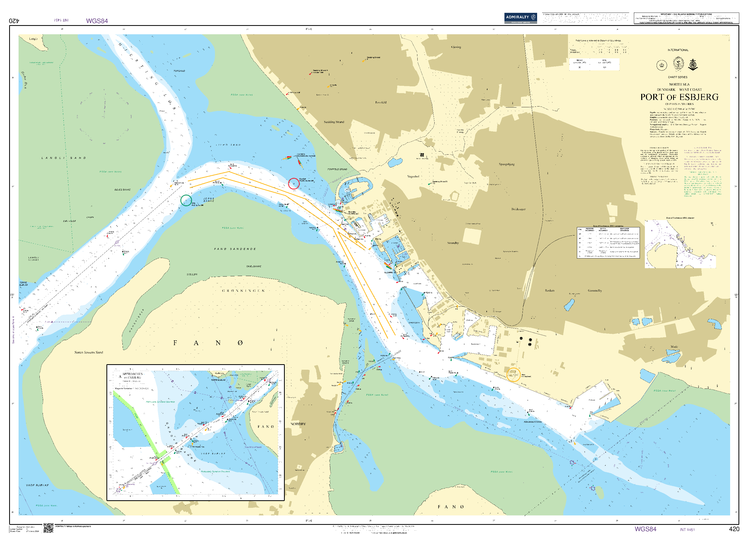Click the STEJLEN label
756x534 pixels.
pyautogui.click(x=192, y=274)
